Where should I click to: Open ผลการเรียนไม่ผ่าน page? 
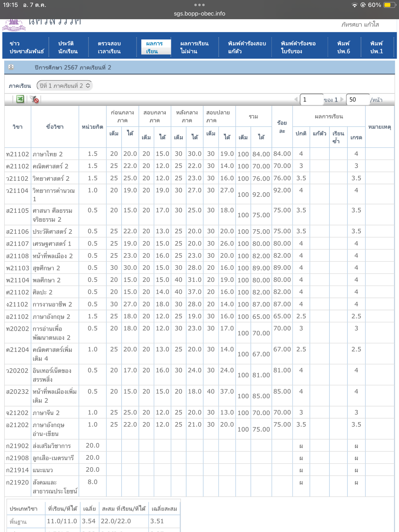click(x=194, y=47)
